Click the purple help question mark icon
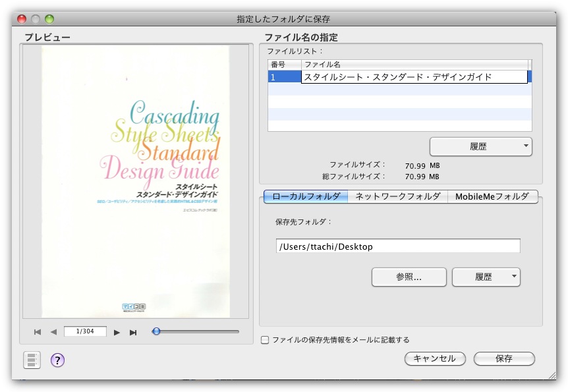 click(x=57, y=360)
